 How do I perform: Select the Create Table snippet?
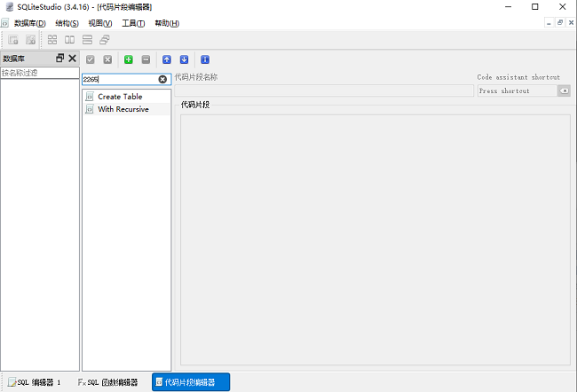(x=120, y=96)
